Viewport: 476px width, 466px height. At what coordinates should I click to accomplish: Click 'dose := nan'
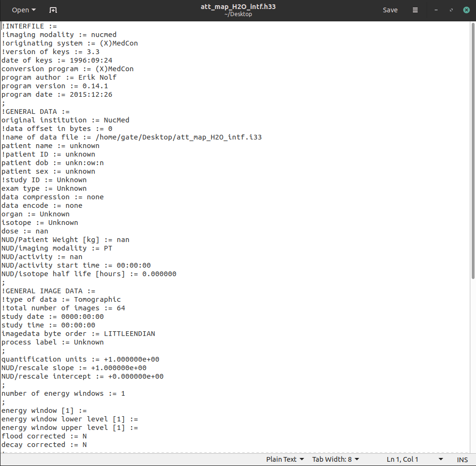tap(25, 231)
